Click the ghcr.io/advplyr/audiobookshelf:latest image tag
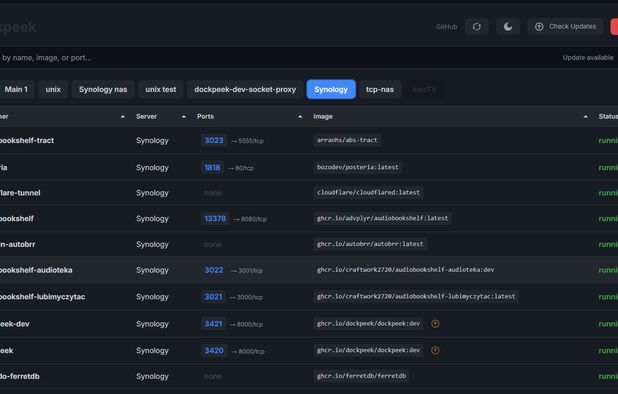Screen dimensions: 618x394 (x=382, y=218)
